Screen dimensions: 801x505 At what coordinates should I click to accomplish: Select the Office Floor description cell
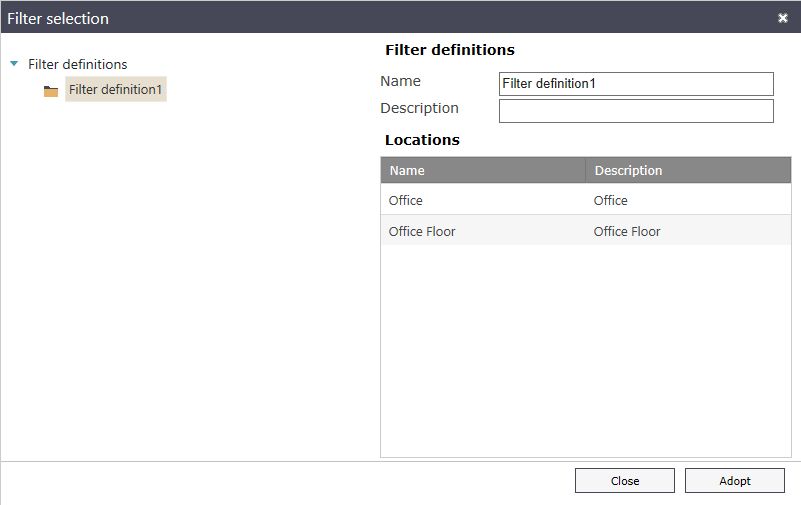688,231
